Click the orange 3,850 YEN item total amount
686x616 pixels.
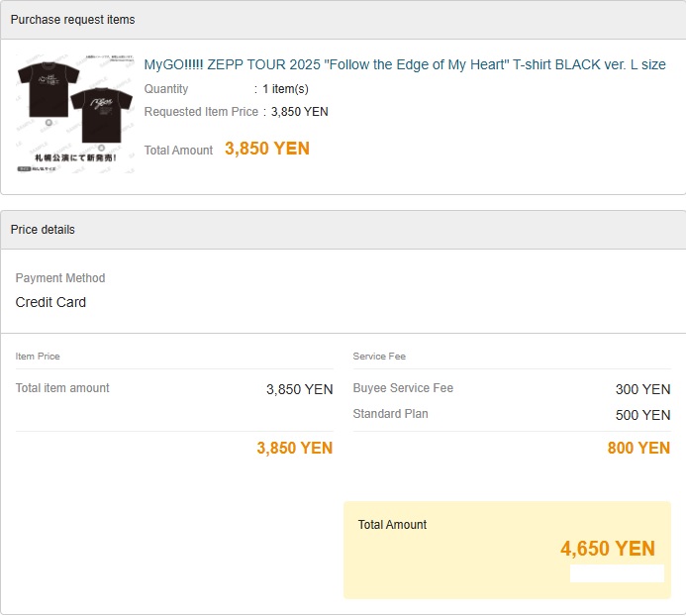coord(266,149)
